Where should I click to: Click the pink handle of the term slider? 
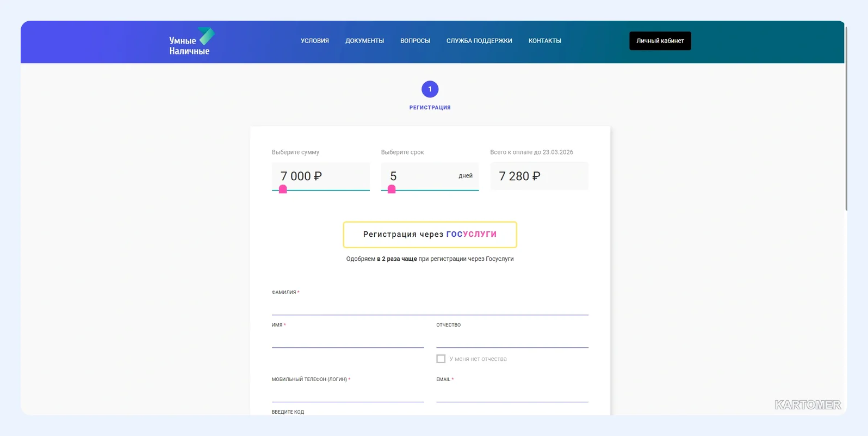pyautogui.click(x=392, y=189)
